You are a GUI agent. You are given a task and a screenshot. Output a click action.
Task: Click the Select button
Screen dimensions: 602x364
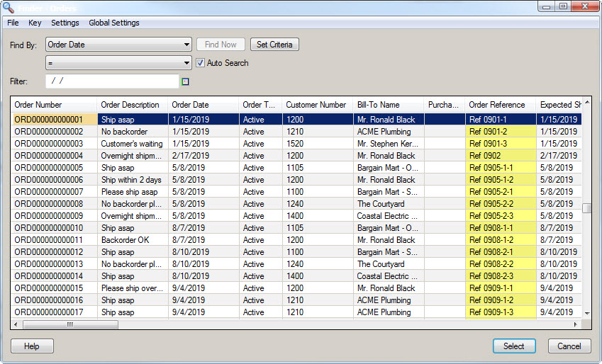(x=514, y=346)
